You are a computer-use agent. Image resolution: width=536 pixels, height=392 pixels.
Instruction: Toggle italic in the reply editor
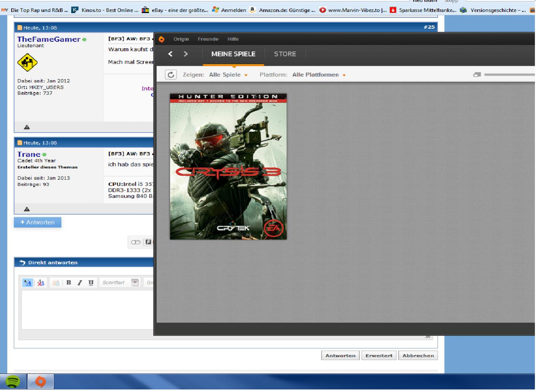[80, 283]
